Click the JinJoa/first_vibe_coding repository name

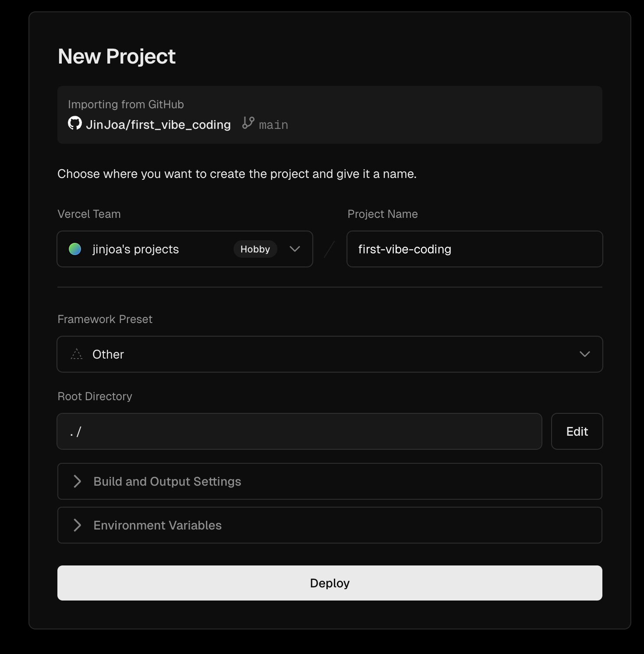159,125
